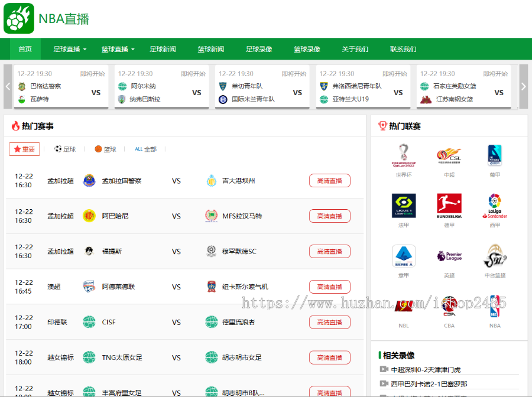Open the NBA league icon
The width and height of the screenshot is (532, 397).
pos(495,306)
